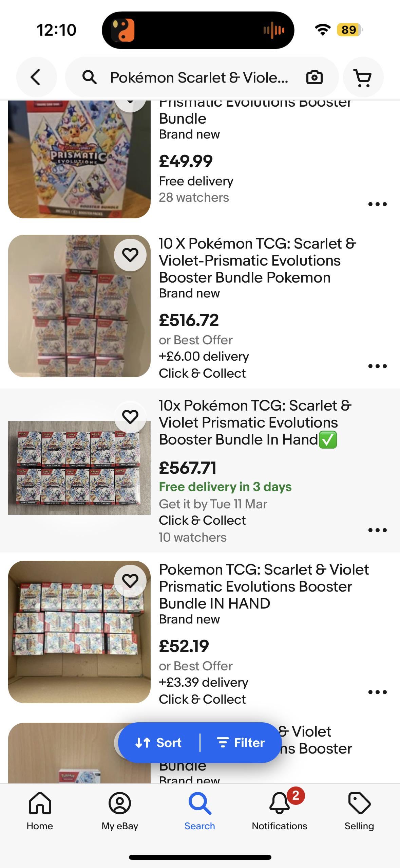Viewport: 400px width, 868px height.
Task: Add £516.72 listing to watchlist
Action: click(x=130, y=255)
